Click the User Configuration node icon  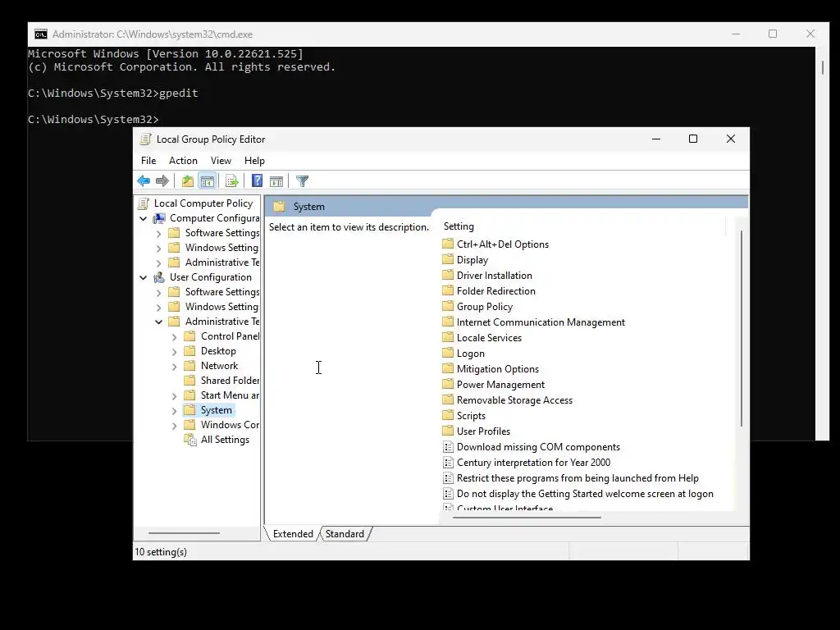[x=159, y=277]
